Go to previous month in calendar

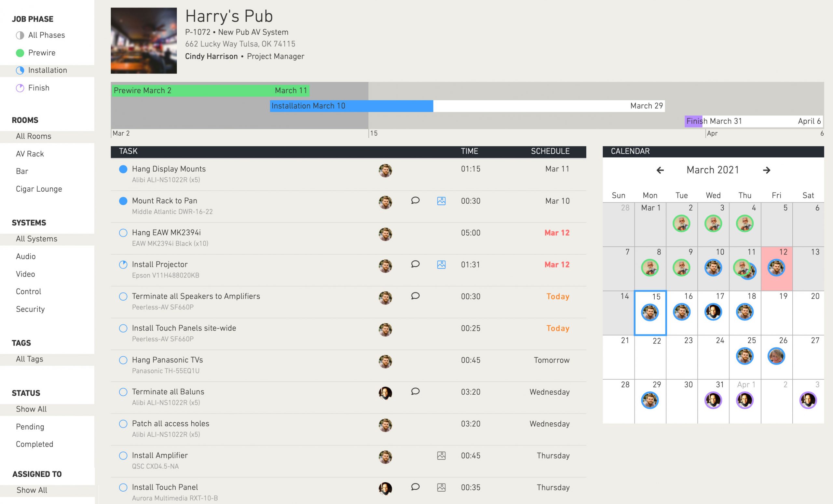coord(660,170)
